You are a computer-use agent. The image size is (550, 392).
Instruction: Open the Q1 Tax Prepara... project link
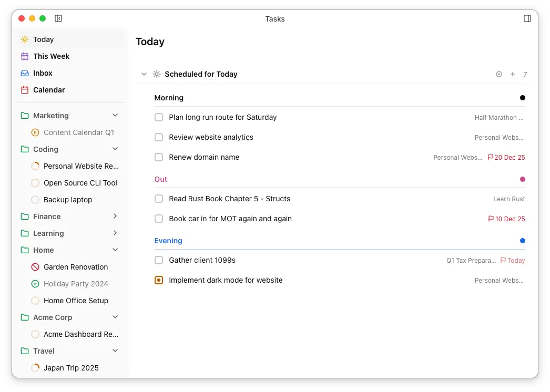[471, 260]
